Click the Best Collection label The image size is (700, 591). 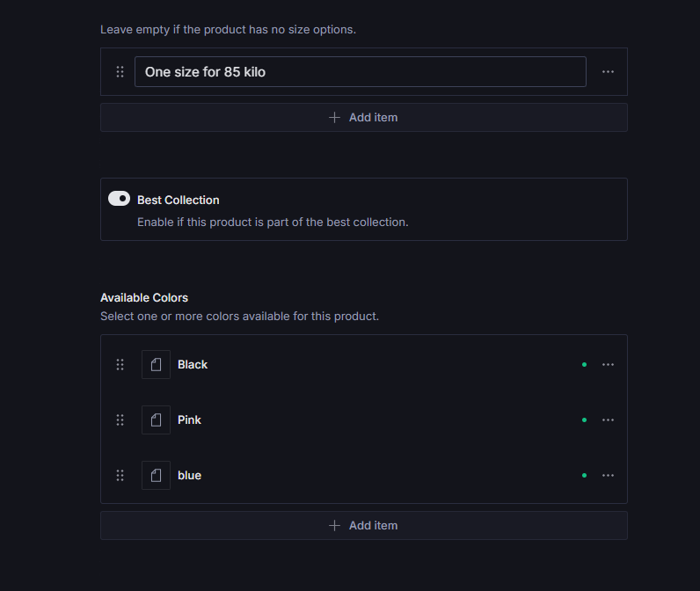click(x=179, y=201)
